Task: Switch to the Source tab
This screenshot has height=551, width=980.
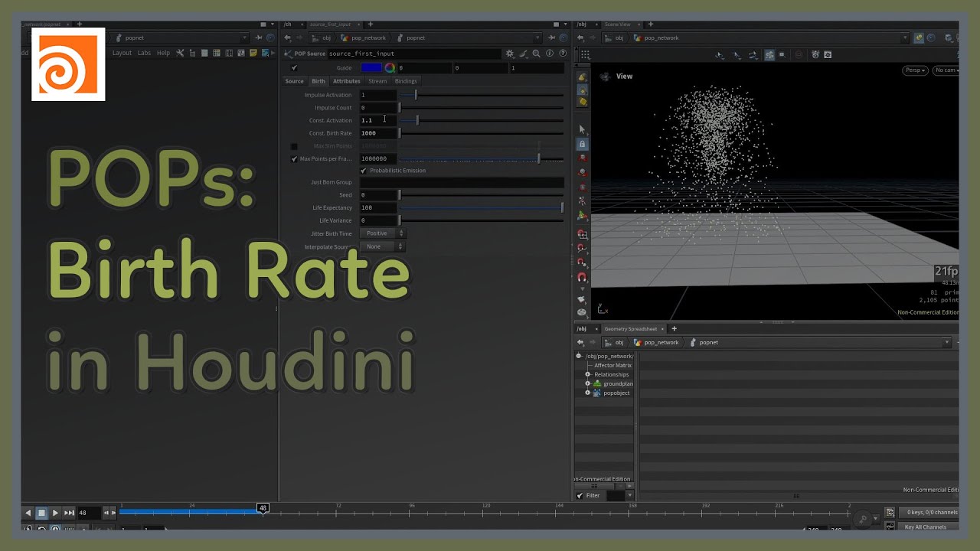Action: point(295,81)
